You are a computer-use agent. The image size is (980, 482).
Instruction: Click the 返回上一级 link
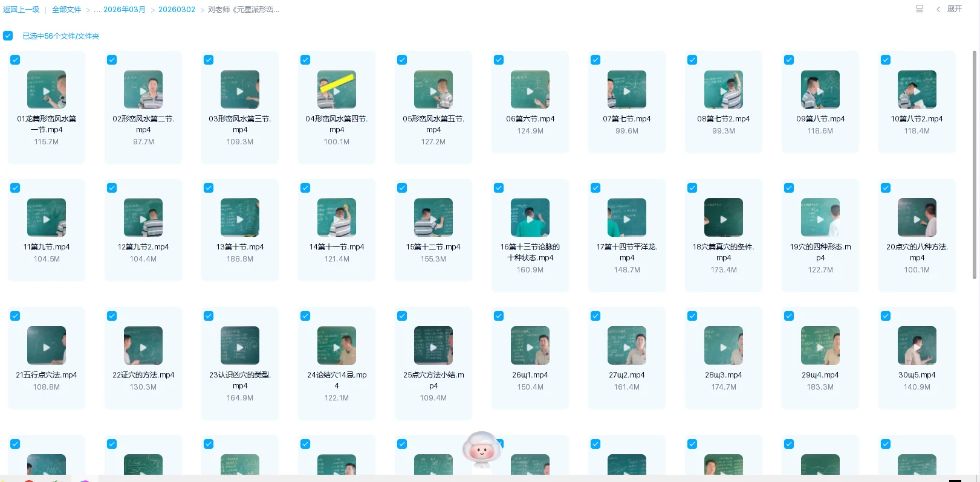coord(21,10)
